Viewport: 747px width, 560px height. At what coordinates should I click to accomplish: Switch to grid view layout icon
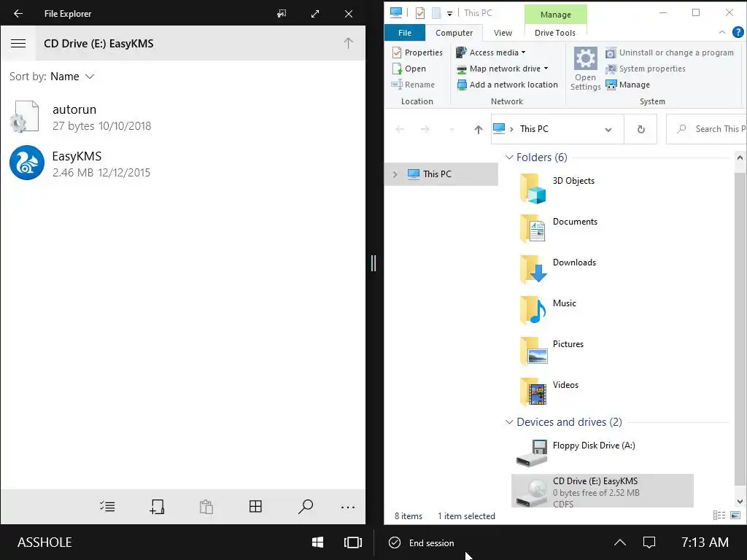point(255,506)
